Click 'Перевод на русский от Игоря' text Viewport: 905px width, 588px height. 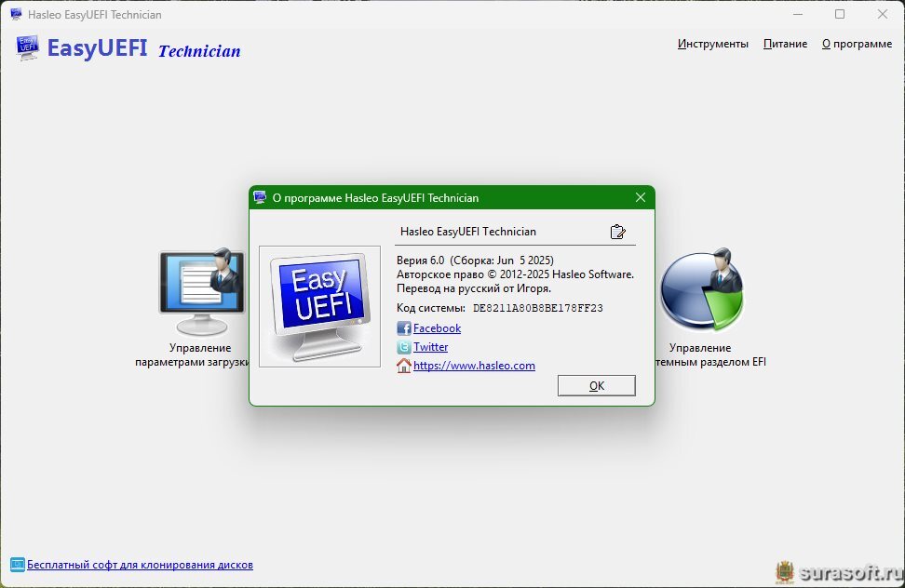click(474, 288)
